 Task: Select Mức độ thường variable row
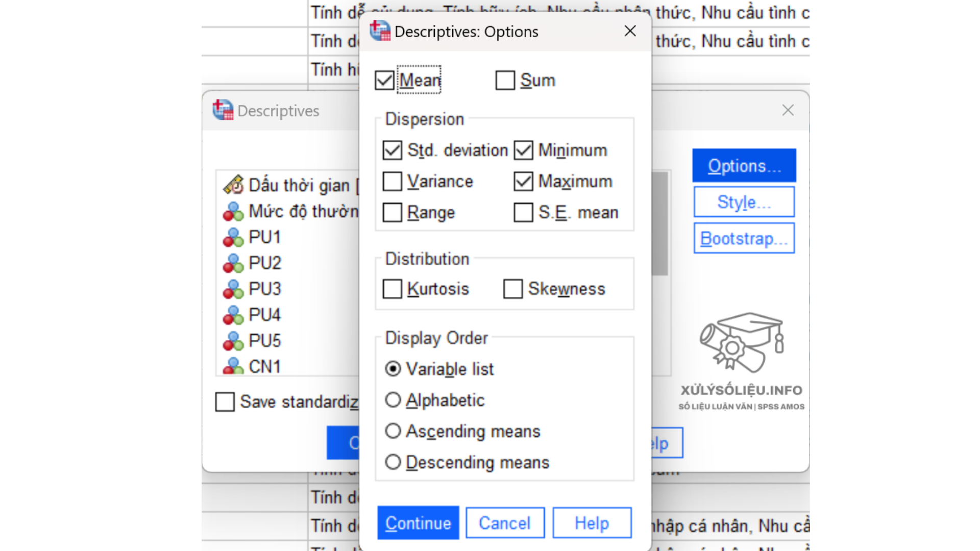[x=288, y=211]
